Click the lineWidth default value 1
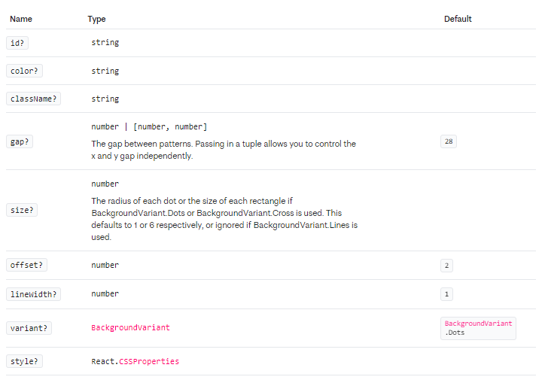The image size is (545, 392). (446, 293)
